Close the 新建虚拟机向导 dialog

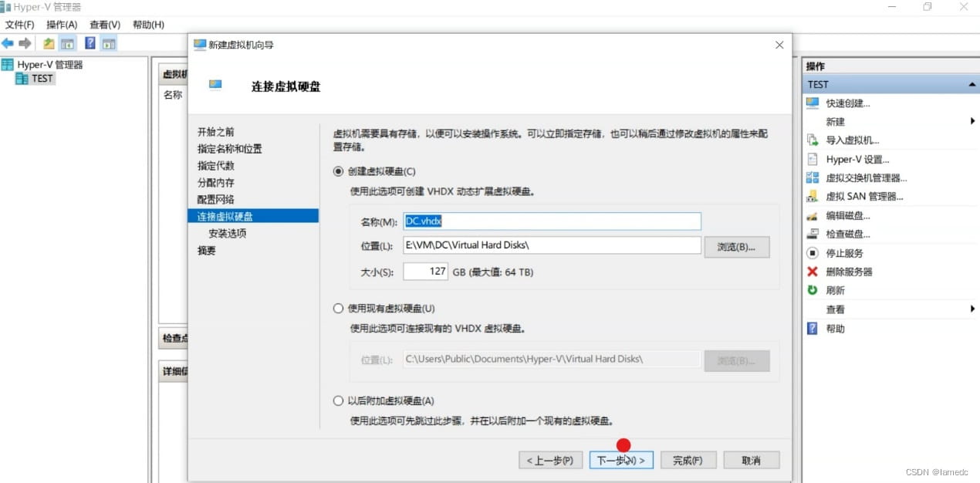[x=779, y=45]
